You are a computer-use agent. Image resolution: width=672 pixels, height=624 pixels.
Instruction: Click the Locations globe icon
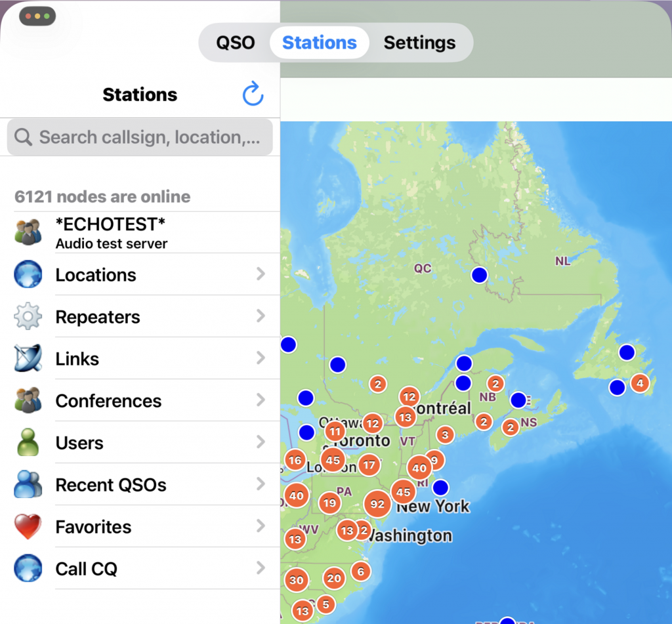(x=28, y=274)
